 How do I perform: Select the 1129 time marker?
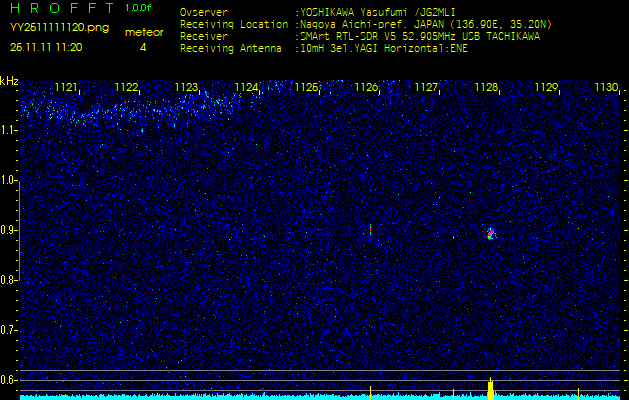(546, 88)
